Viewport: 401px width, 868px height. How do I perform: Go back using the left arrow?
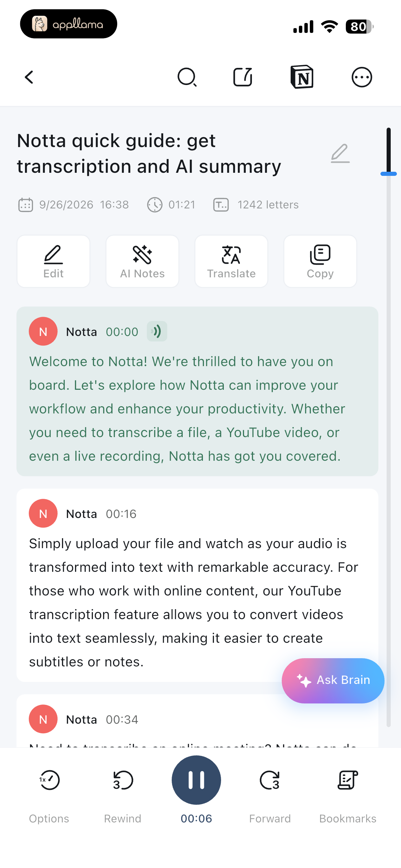pyautogui.click(x=29, y=77)
